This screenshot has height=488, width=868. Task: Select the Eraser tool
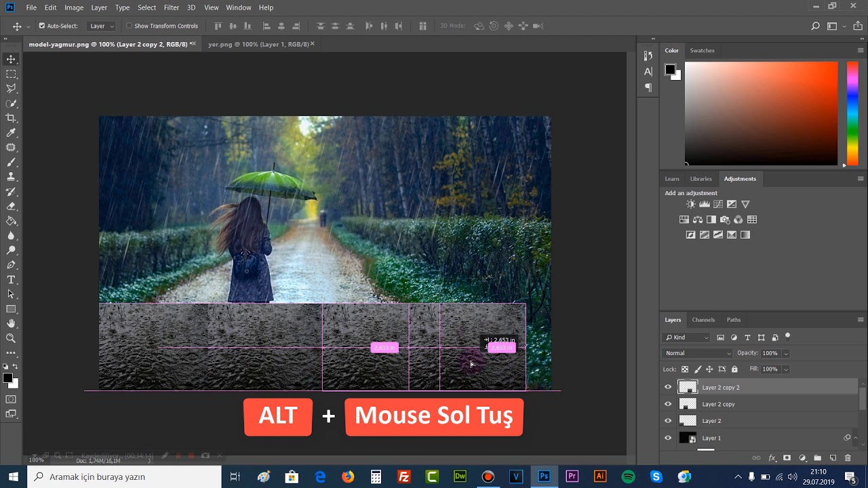click(x=11, y=206)
